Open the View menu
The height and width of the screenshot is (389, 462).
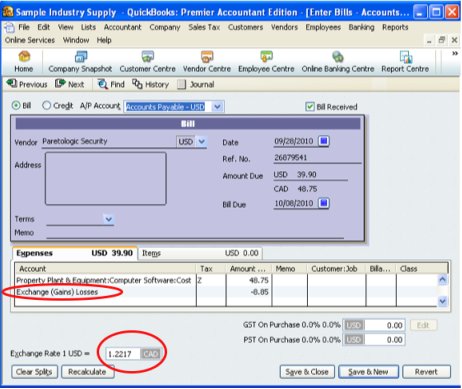point(65,27)
